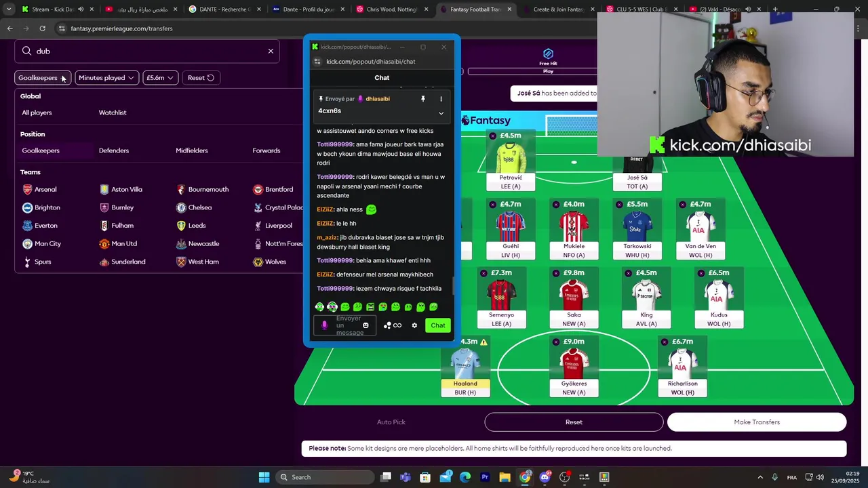Pick Everton team filter

[x=39, y=226]
